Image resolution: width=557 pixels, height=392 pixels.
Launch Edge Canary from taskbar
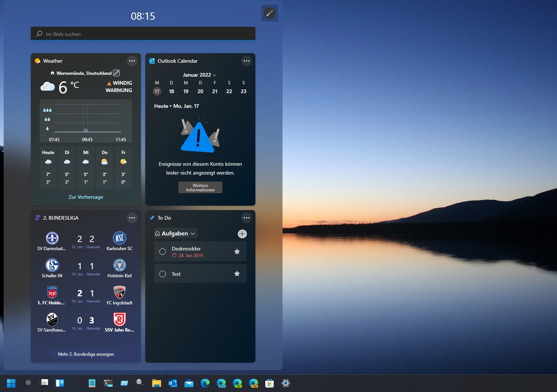click(254, 383)
